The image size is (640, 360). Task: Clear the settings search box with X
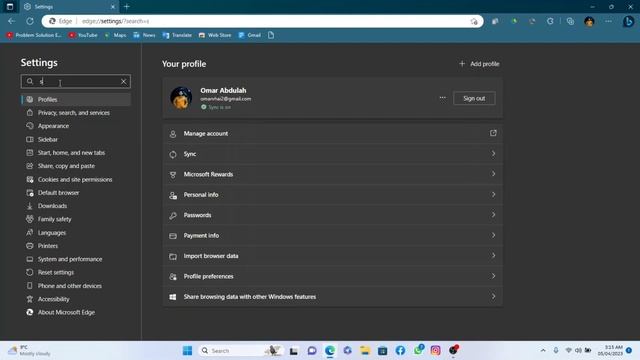(x=124, y=82)
